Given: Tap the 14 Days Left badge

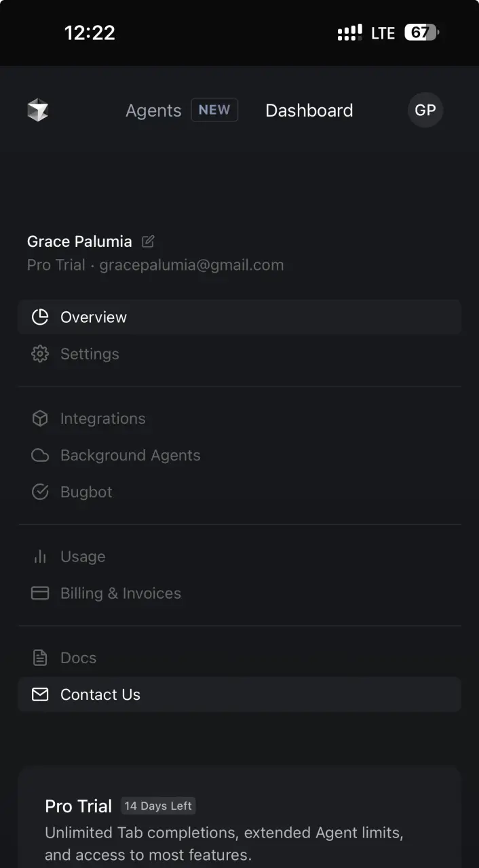Looking at the screenshot, I should click(x=158, y=806).
